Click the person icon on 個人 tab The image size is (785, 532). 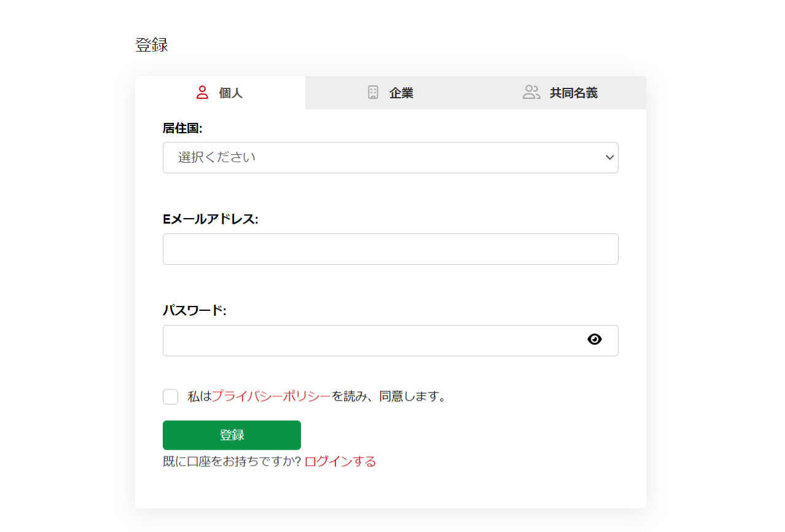[x=201, y=92]
